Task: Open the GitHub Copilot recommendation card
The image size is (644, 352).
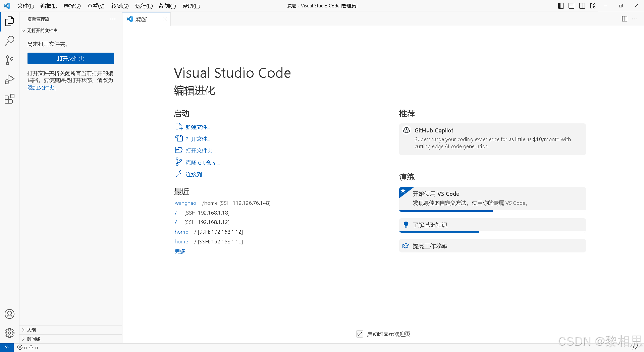Action: pos(492,139)
